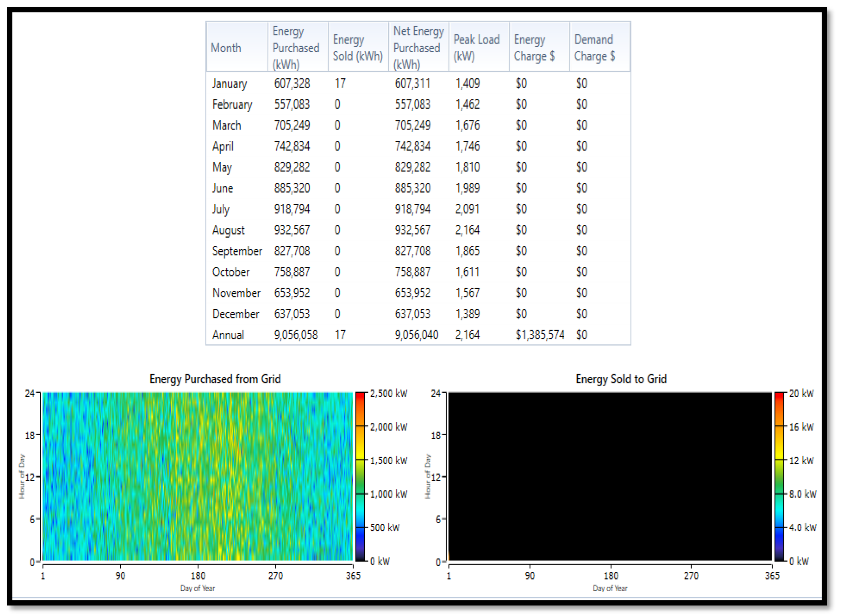Click the Energy Sold (kWh) header

(x=358, y=47)
